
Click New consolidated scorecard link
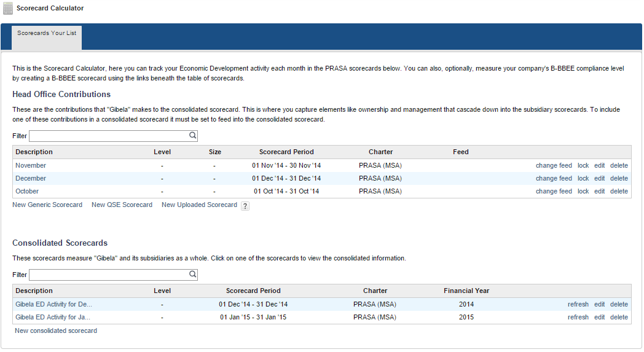coord(56,330)
